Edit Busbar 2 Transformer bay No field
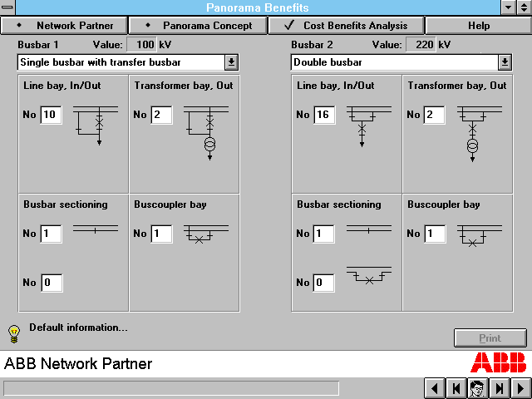Screen dimensions: 532x399 (434, 115)
